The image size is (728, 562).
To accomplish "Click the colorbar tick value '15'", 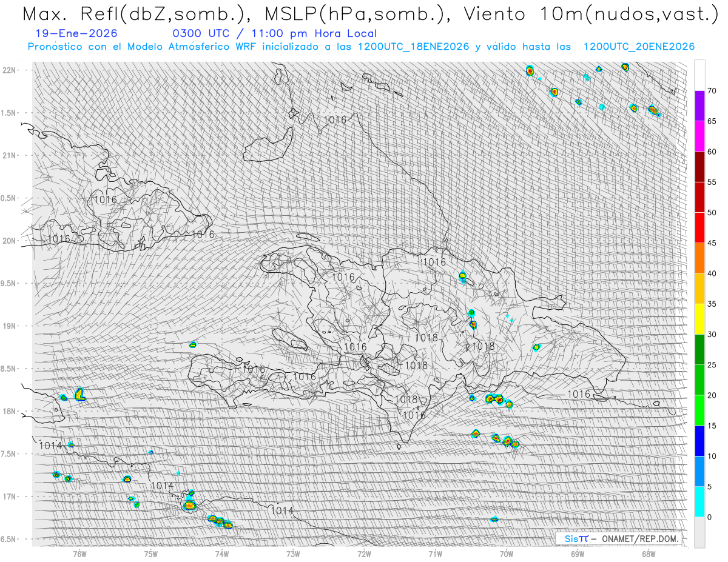I will click(x=712, y=426).
